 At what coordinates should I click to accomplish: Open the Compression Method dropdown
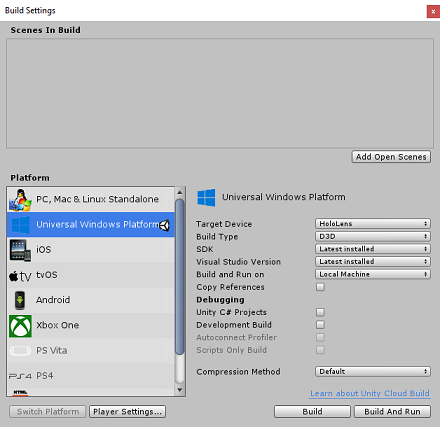[x=373, y=371]
